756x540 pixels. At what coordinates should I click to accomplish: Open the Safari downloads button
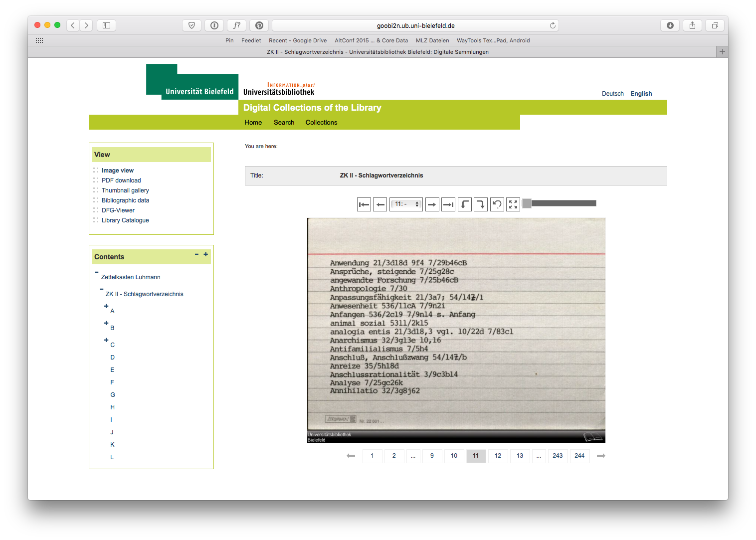670,25
